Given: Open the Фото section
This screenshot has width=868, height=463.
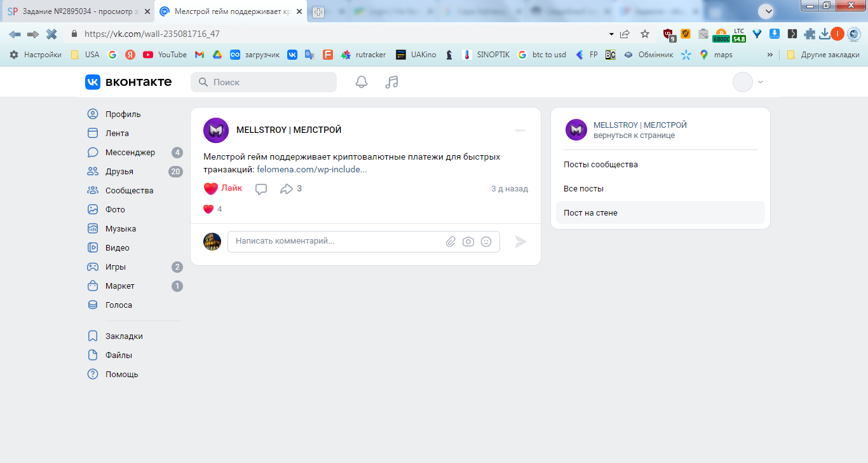Looking at the screenshot, I should click(x=107, y=210).
